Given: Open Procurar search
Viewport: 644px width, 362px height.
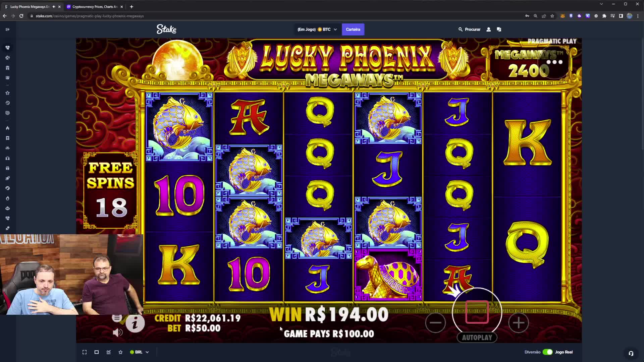Looking at the screenshot, I should tap(469, 29).
